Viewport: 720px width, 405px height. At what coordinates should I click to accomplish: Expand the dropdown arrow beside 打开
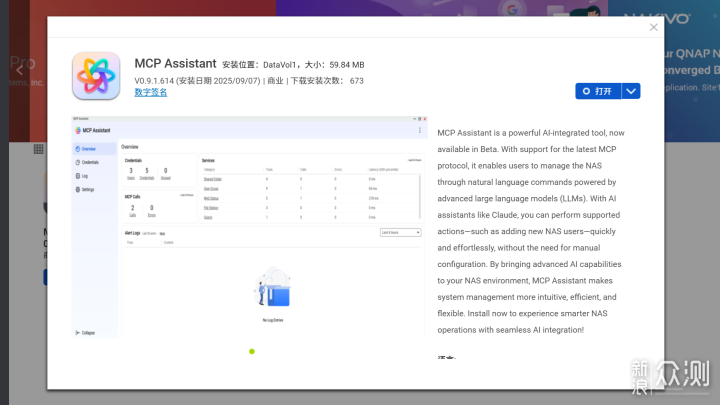pos(631,91)
